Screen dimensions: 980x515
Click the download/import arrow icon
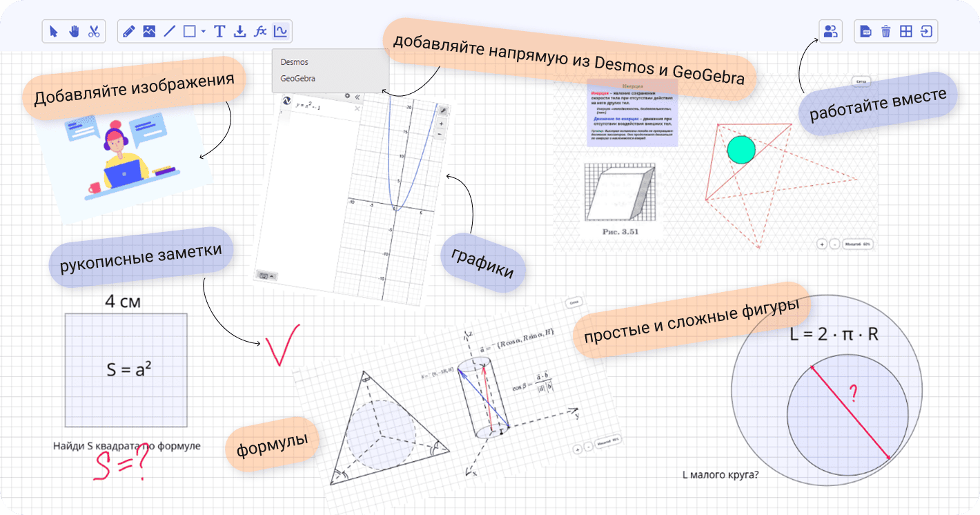239,31
